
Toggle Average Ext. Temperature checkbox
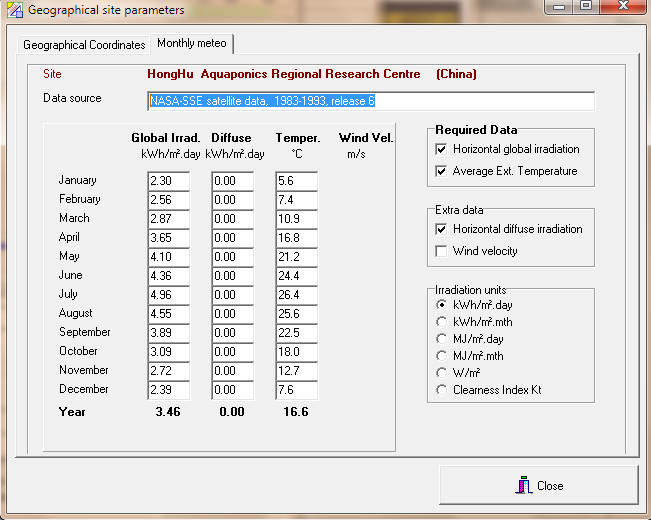point(441,171)
